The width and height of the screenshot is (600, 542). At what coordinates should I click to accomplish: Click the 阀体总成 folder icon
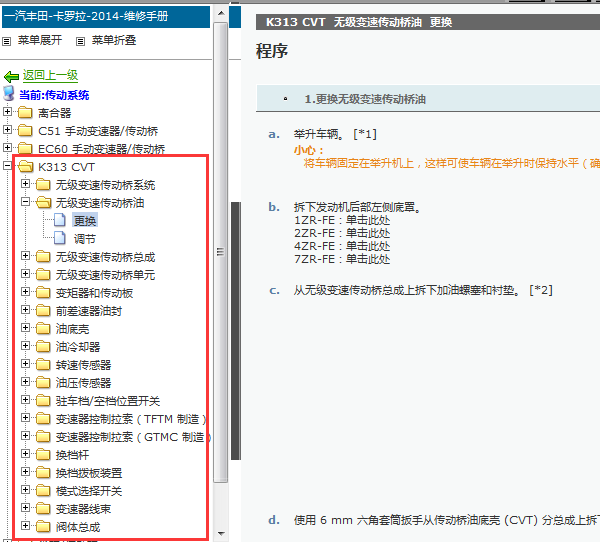click(43, 526)
